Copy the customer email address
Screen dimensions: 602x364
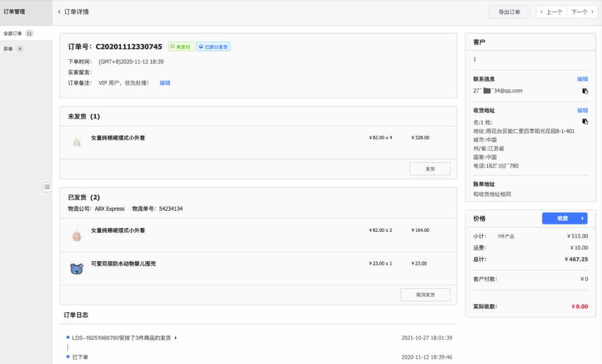tap(585, 91)
